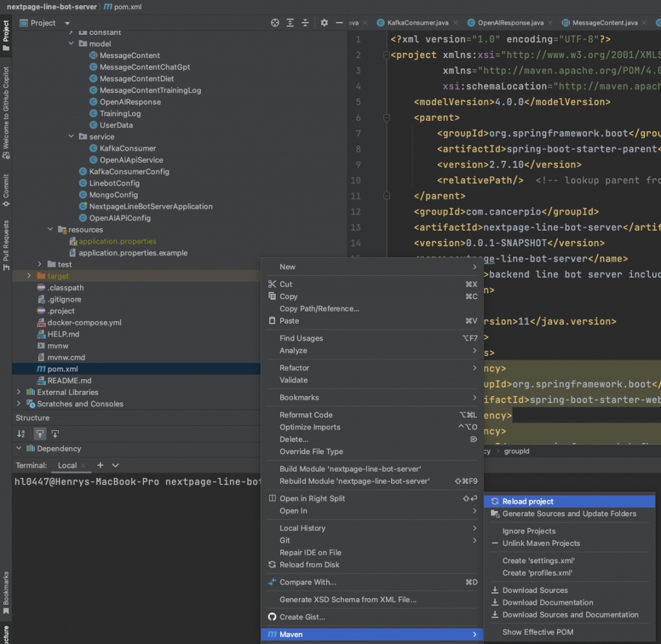Click Maven menu entry

tap(372, 634)
